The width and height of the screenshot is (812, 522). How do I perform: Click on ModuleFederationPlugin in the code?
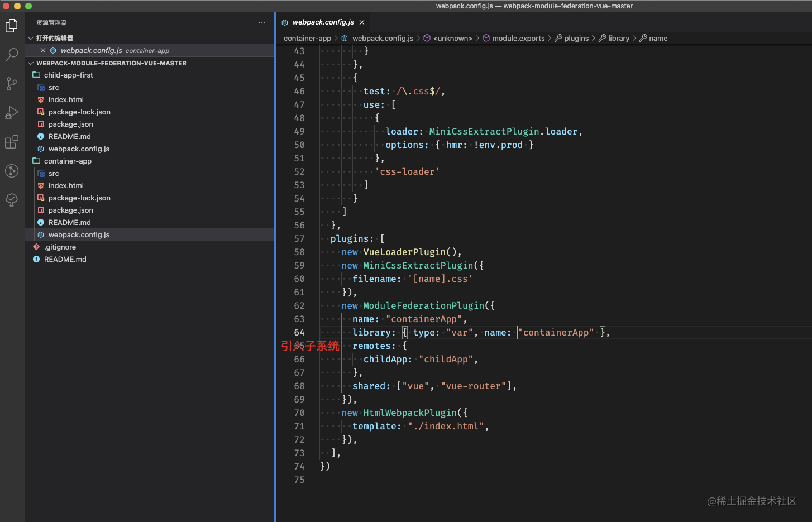tap(424, 305)
